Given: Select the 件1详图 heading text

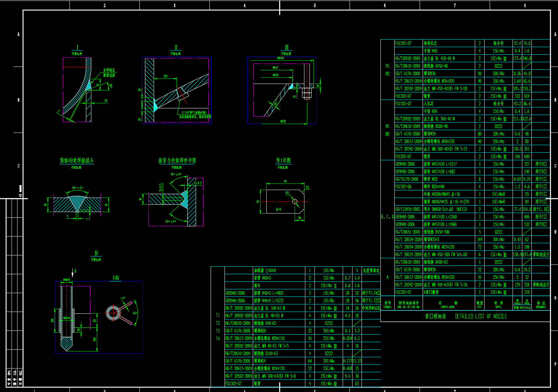Looking at the screenshot, I should 283,161.
